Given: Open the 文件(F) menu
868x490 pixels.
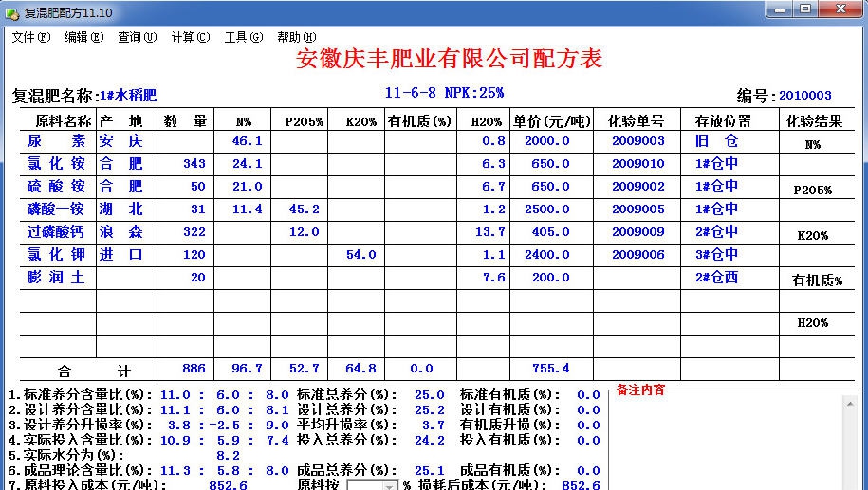Looking at the screenshot, I should point(31,38).
